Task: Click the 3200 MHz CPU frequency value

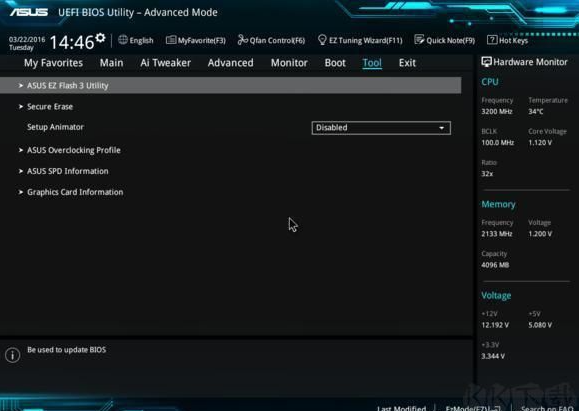Action: [497, 112]
